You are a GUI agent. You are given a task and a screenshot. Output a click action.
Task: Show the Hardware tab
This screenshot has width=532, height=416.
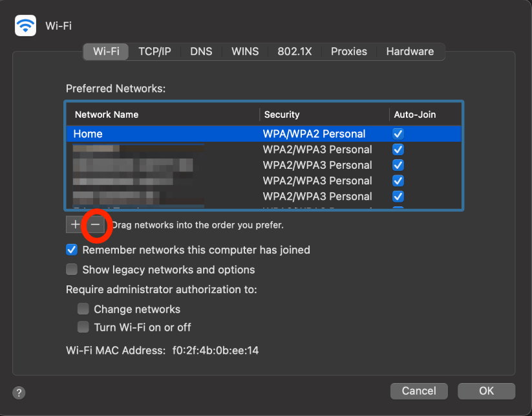click(410, 52)
